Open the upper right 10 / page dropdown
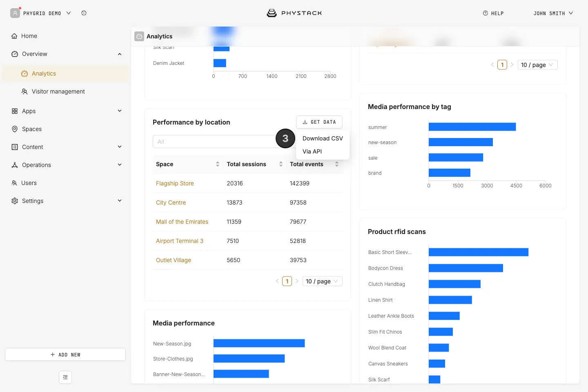 coord(538,65)
